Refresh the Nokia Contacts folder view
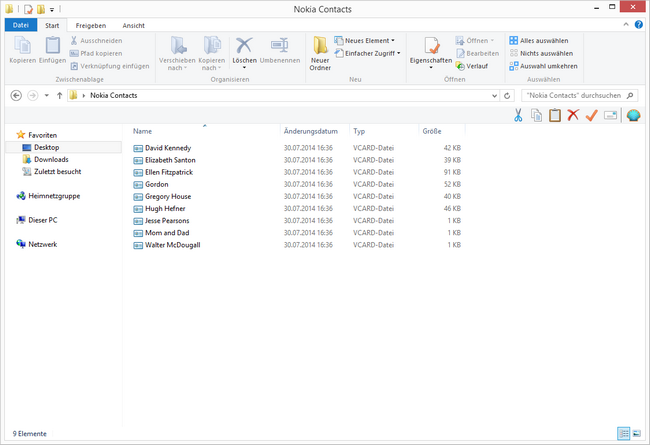650x445 pixels. click(x=507, y=96)
